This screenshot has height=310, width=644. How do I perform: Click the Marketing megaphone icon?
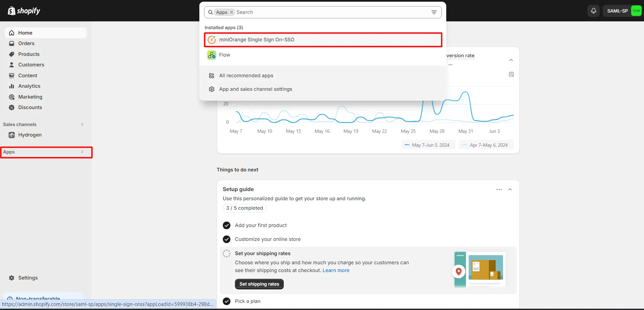click(x=12, y=97)
